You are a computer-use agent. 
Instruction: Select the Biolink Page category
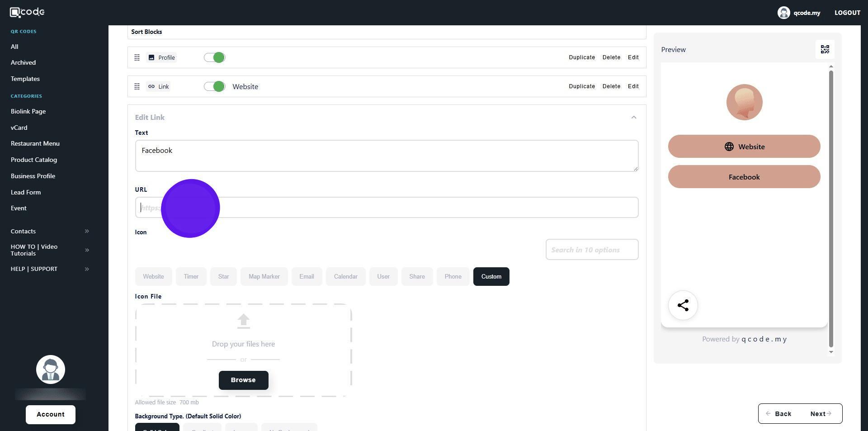point(28,111)
